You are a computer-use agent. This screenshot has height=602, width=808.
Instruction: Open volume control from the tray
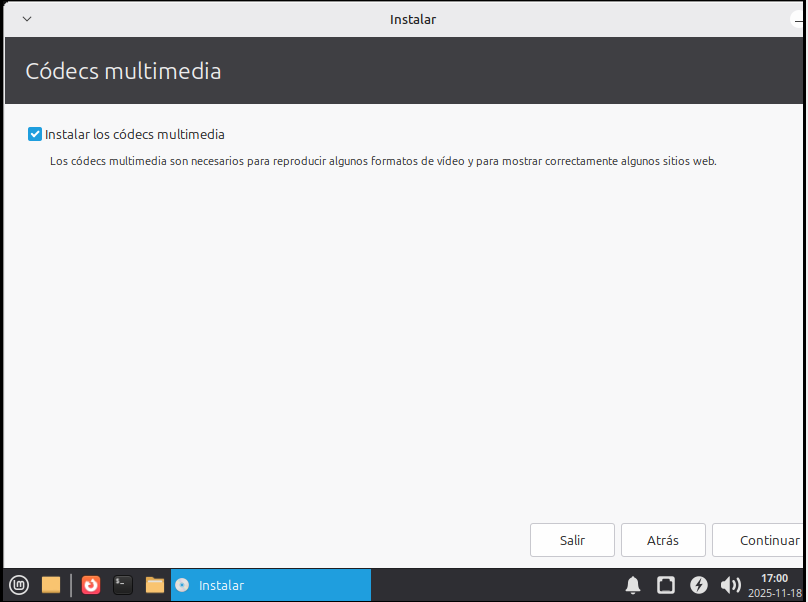coord(731,585)
